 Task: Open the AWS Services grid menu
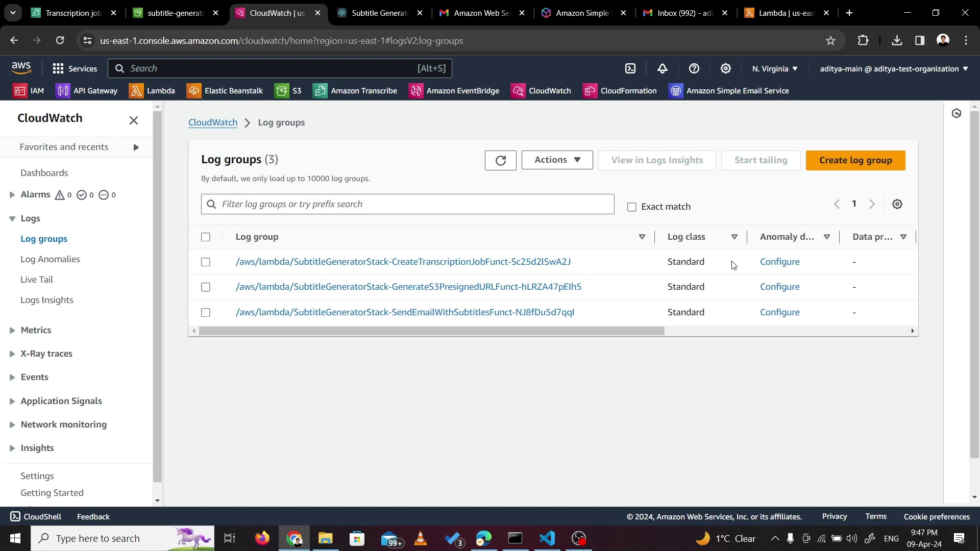[x=75, y=68]
